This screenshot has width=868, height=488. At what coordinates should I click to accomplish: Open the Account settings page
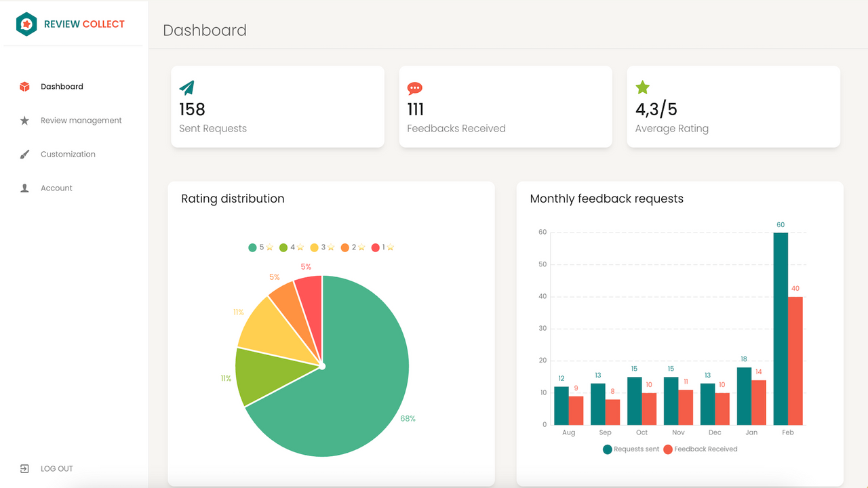click(56, 188)
